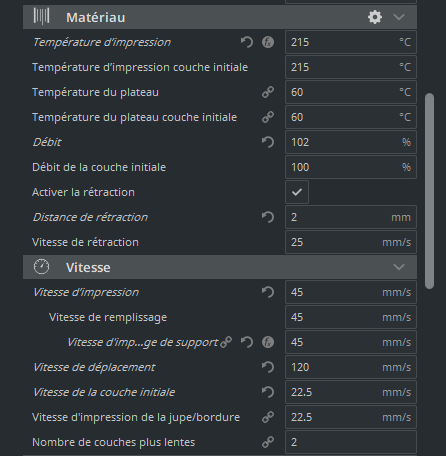Edit Débit de la couche initiale field
Screen dimensions: 446x456
click(351, 167)
